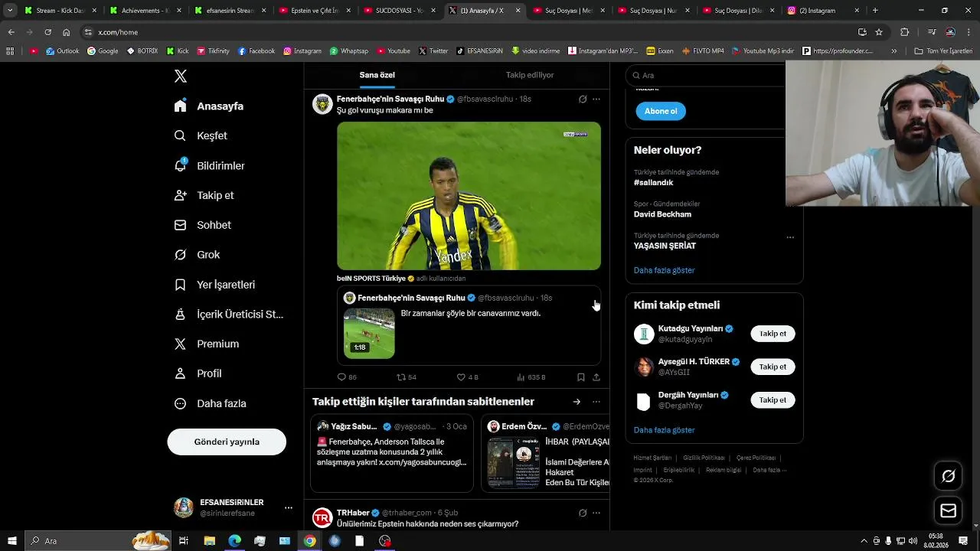
Task: Like the Fenerbahçe post
Action: pyautogui.click(x=467, y=377)
